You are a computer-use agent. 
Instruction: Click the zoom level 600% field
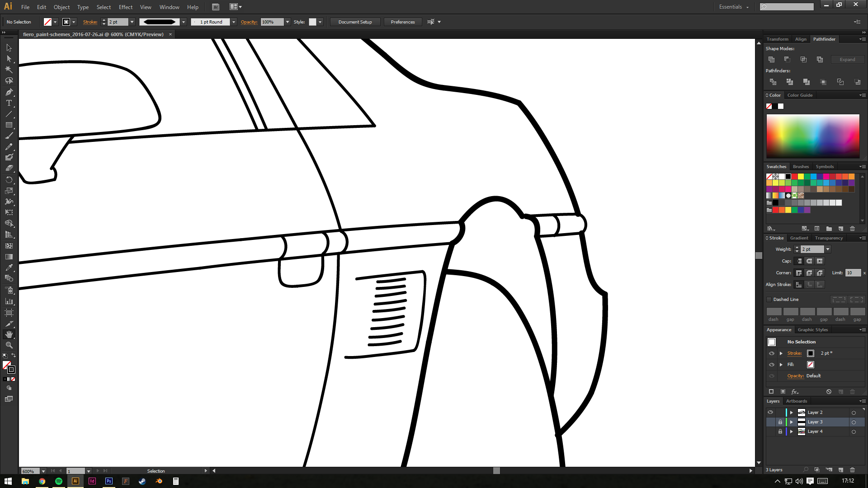30,471
